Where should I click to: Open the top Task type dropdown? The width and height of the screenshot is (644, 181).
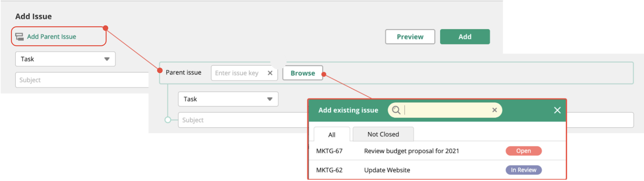tap(65, 59)
